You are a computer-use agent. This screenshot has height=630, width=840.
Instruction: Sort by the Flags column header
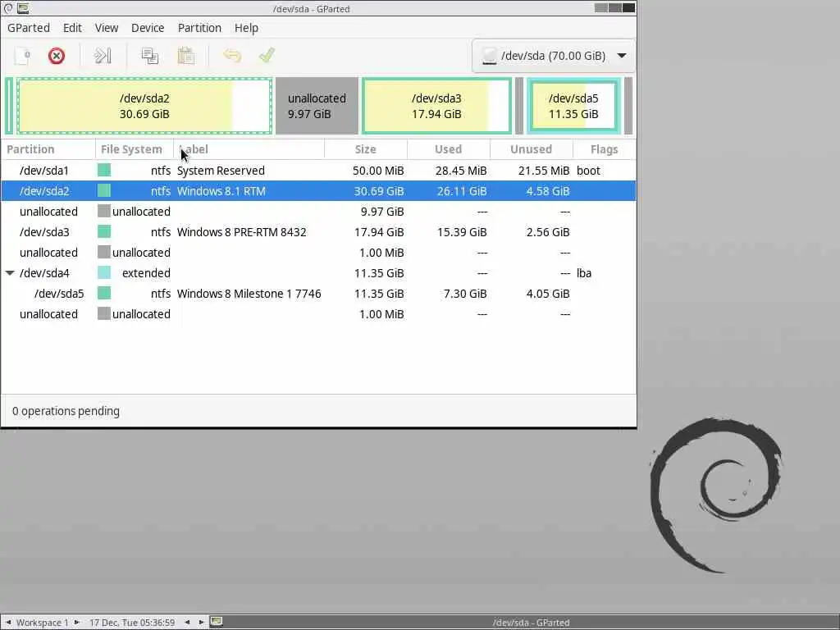pos(605,149)
